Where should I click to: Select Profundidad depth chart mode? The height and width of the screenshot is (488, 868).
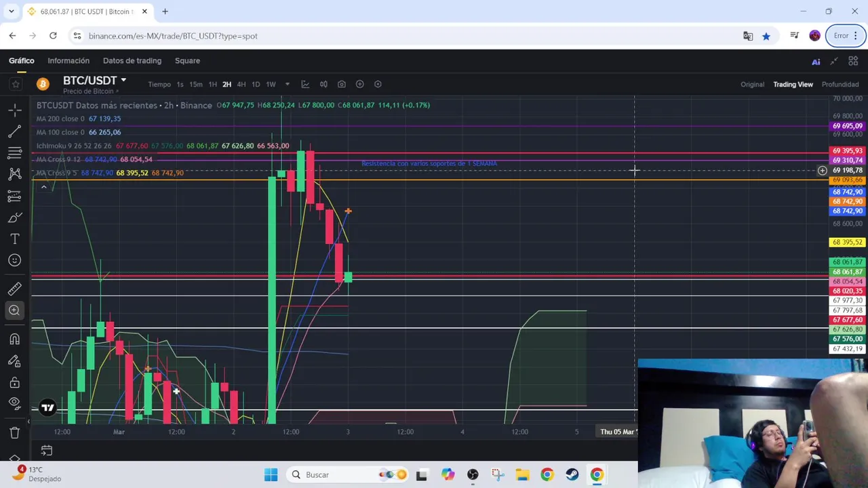840,84
